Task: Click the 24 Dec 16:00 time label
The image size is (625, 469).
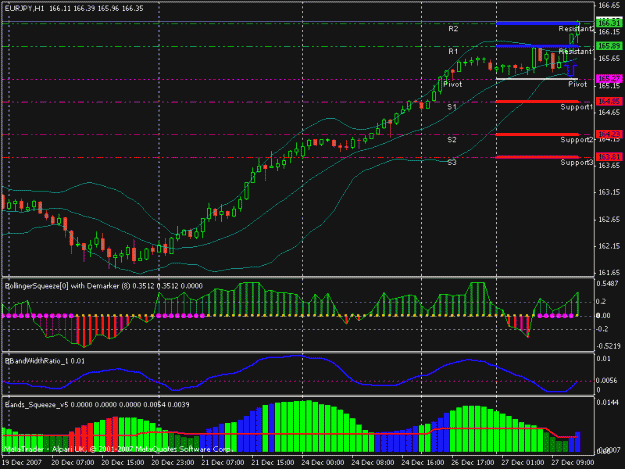Action: click(423, 463)
